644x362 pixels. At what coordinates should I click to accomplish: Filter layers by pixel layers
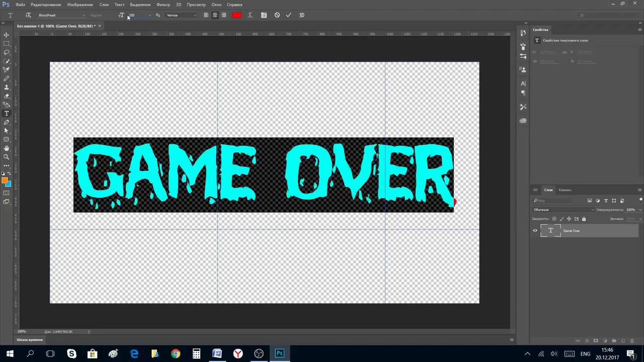tap(590, 201)
